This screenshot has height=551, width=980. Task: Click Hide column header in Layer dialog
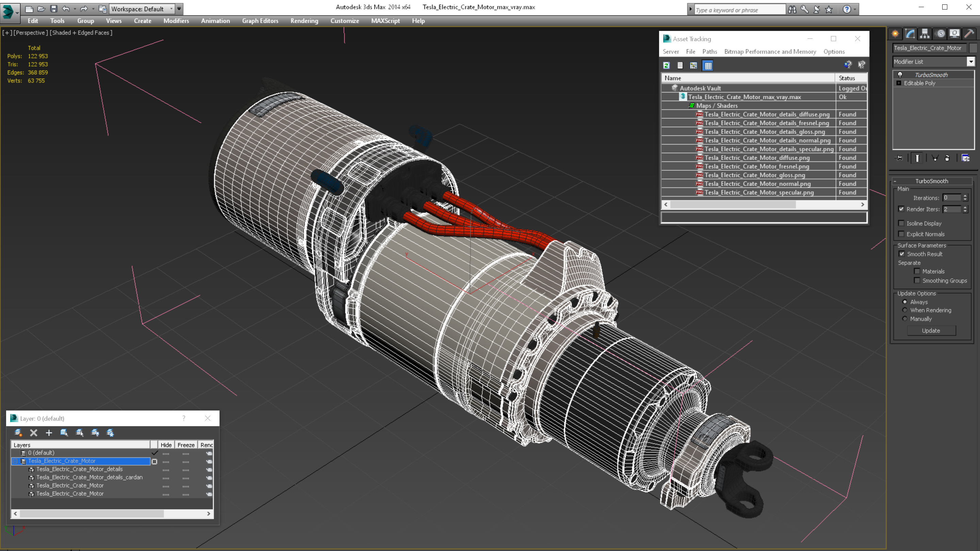(x=166, y=445)
